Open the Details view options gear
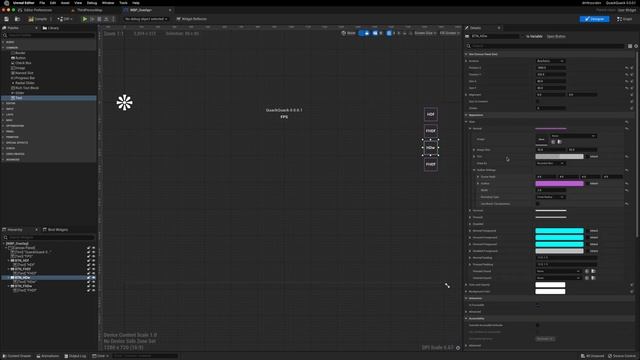This screenshot has height=360, width=640. coord(636,46)
